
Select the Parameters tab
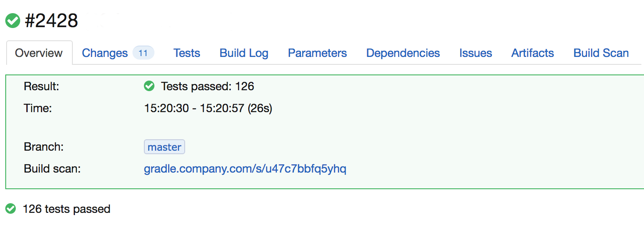(x=317, y=53)
